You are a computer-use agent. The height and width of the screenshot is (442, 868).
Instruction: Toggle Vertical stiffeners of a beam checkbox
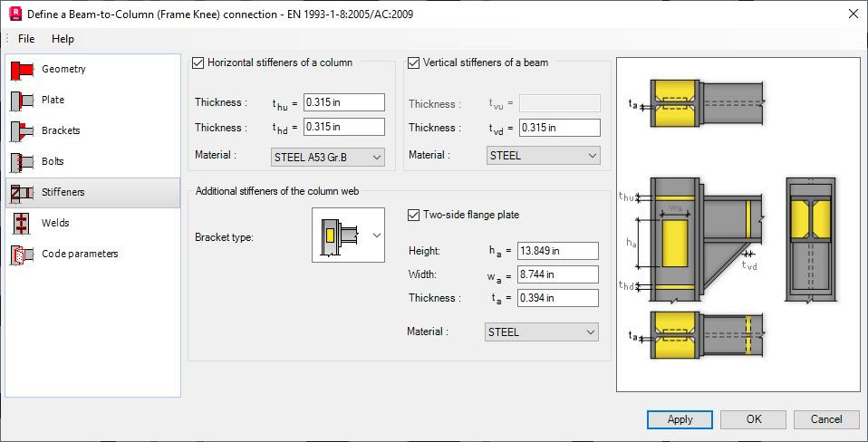pos(413,62)
